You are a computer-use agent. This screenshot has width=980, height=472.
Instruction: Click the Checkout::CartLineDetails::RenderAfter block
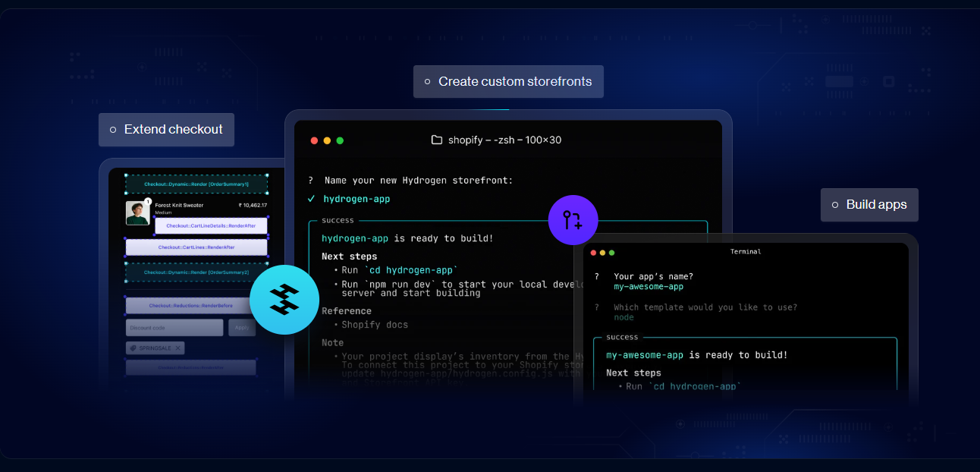click(211, 225)
